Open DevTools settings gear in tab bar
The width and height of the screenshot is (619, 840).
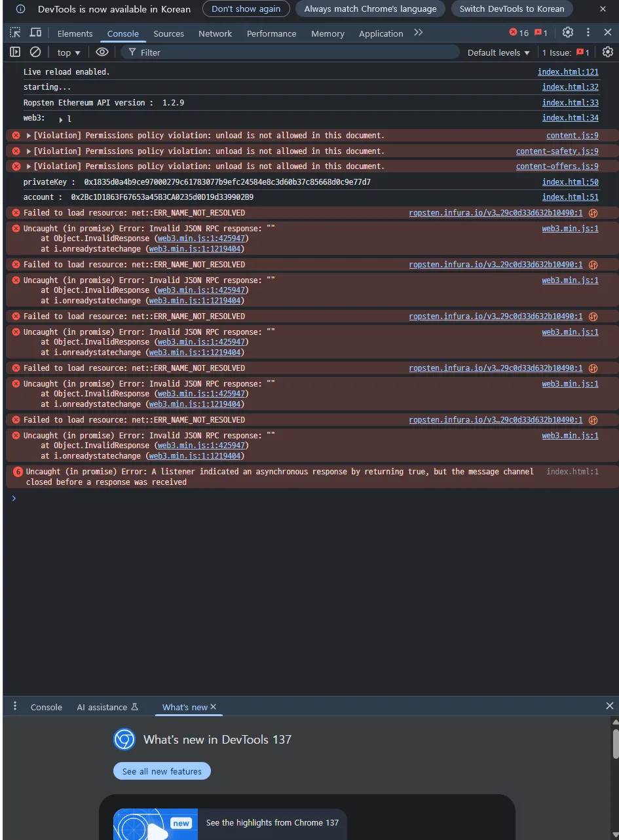[x=568, y=33]
